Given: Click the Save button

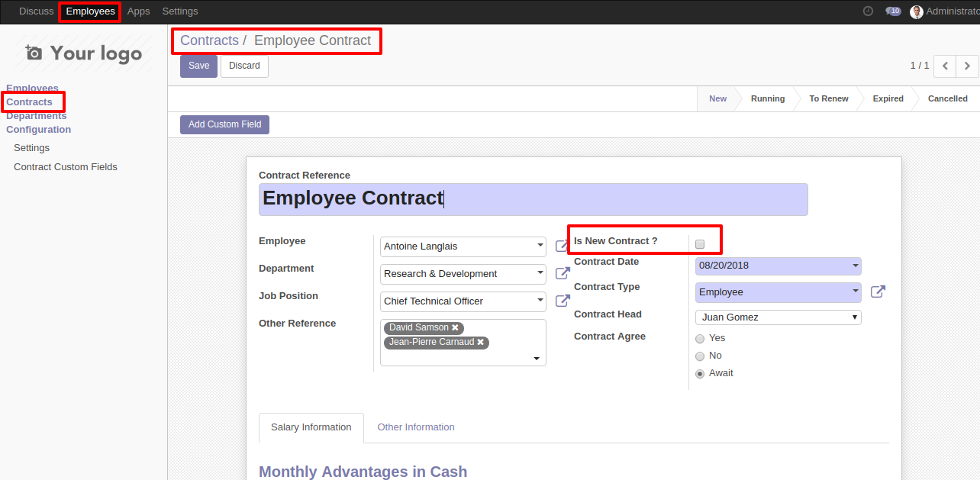Looking at the screenshot, I should coord(198,66).
